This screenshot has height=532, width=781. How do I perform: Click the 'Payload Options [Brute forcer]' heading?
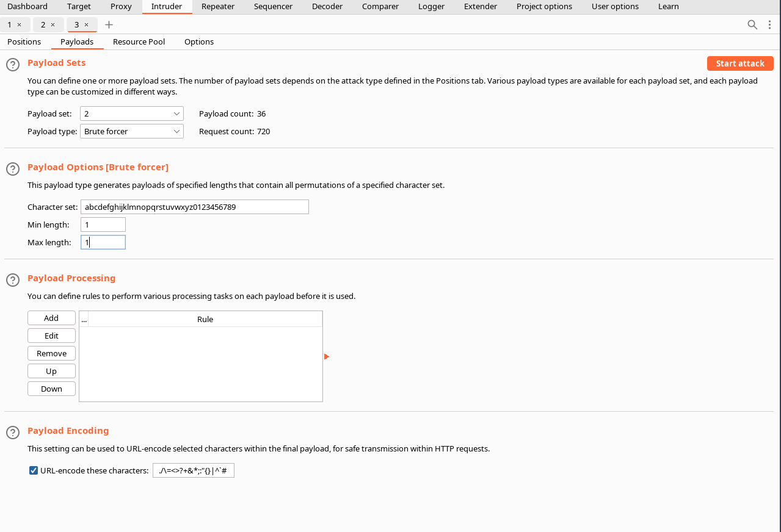click(x=98, y=167)
